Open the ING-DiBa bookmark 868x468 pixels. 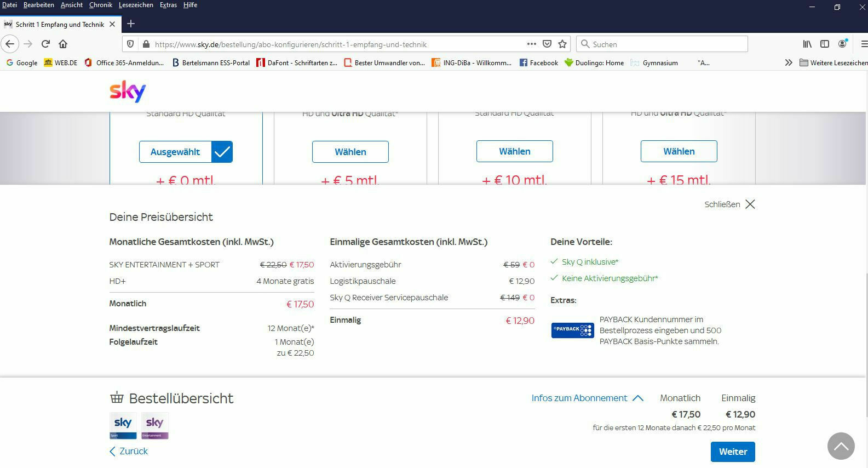(x=472, y=62)
